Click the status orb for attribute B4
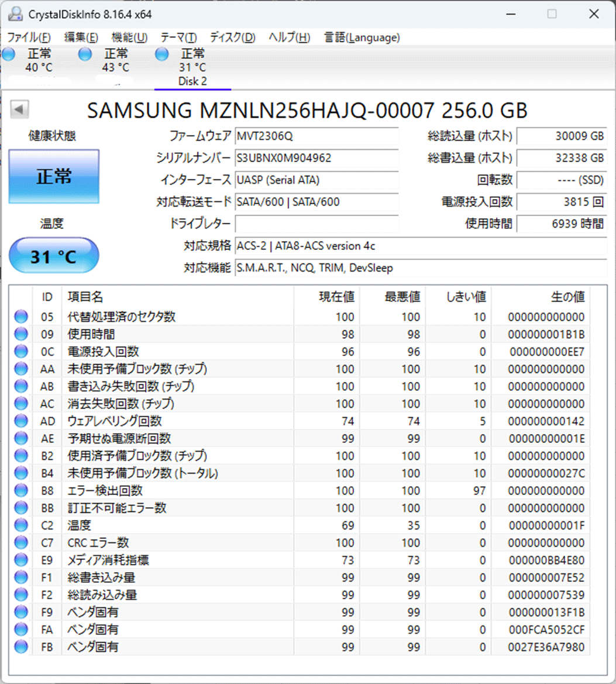Viewport: 616px width, 684px height. point(21,473)
